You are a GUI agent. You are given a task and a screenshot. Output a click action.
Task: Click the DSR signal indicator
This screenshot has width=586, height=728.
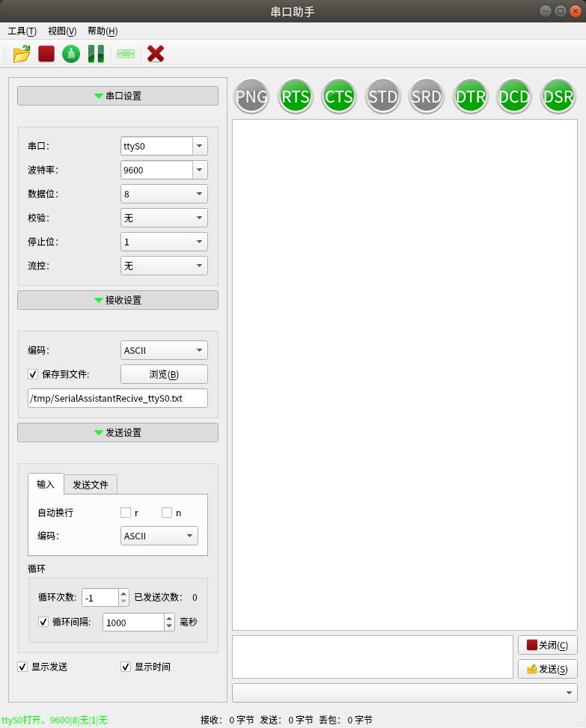pyautogui.click(x=558, y=96)
